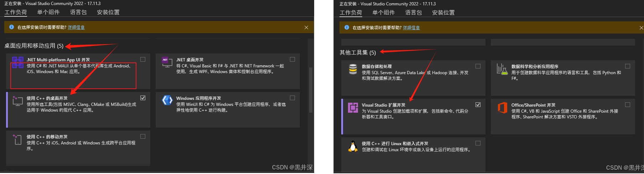The width and height of the screenshot is (644, 174).
Task: Click the Office/SharePoint development icon
Action: click(x=502, y=107)
